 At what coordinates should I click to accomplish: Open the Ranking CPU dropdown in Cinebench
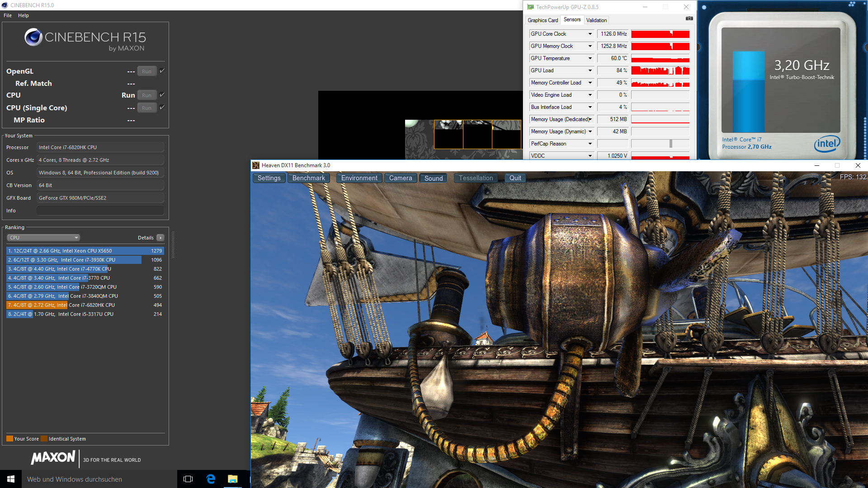coord(43,238)
